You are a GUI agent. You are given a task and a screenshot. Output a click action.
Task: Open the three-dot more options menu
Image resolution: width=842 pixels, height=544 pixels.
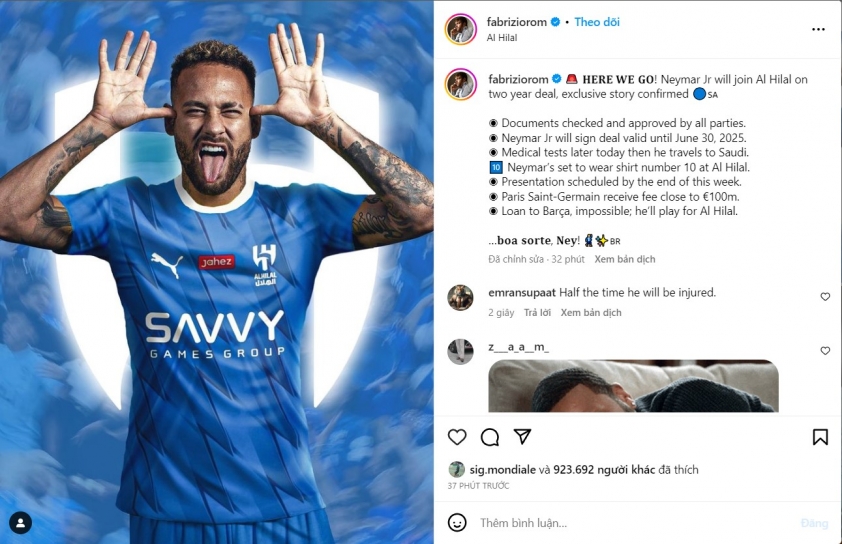coord(818,30)
